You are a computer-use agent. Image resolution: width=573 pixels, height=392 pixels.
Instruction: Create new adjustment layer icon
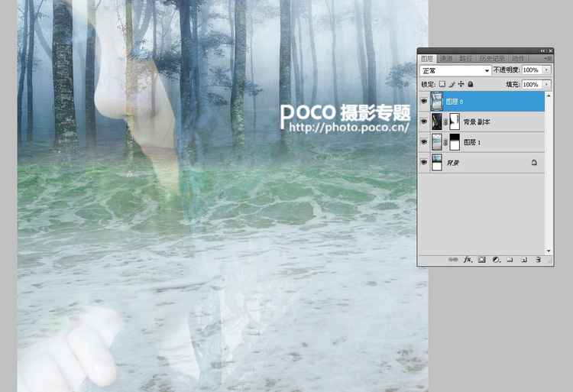point(495,260)
